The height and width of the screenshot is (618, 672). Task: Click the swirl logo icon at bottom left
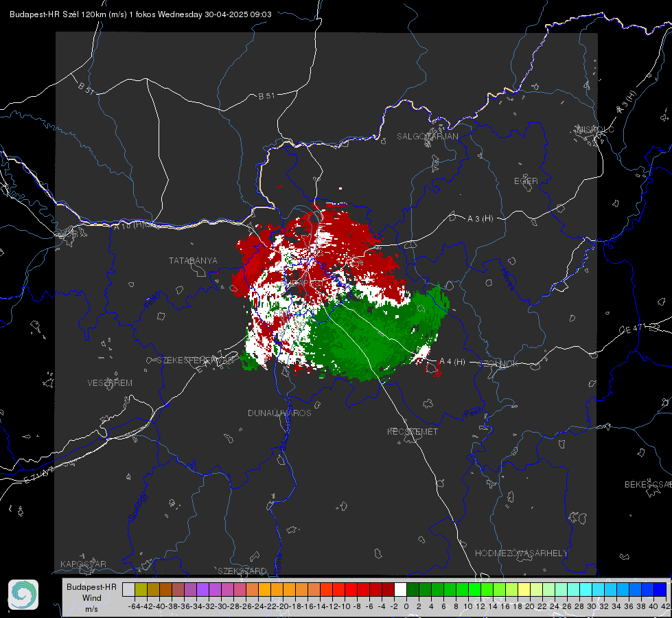point(23,595)
